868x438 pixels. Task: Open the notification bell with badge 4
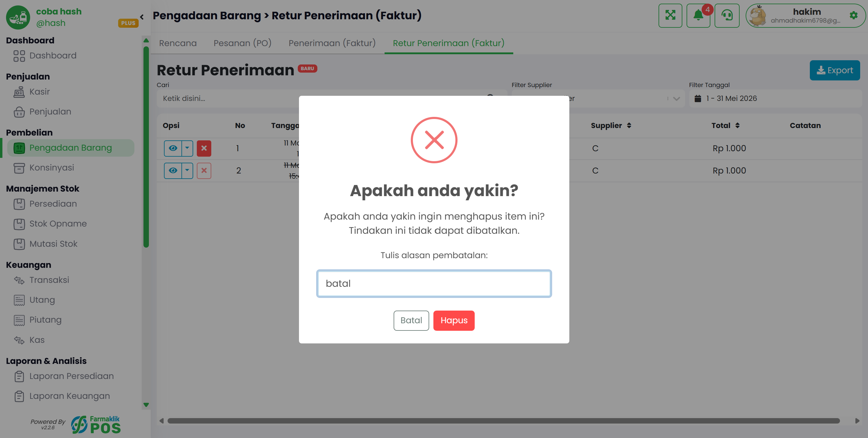(698, 15)
